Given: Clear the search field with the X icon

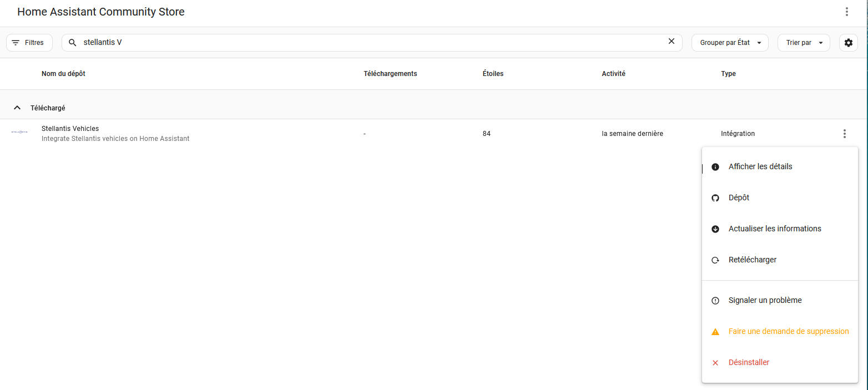Looking at the screenshot, I should (672, 41).
